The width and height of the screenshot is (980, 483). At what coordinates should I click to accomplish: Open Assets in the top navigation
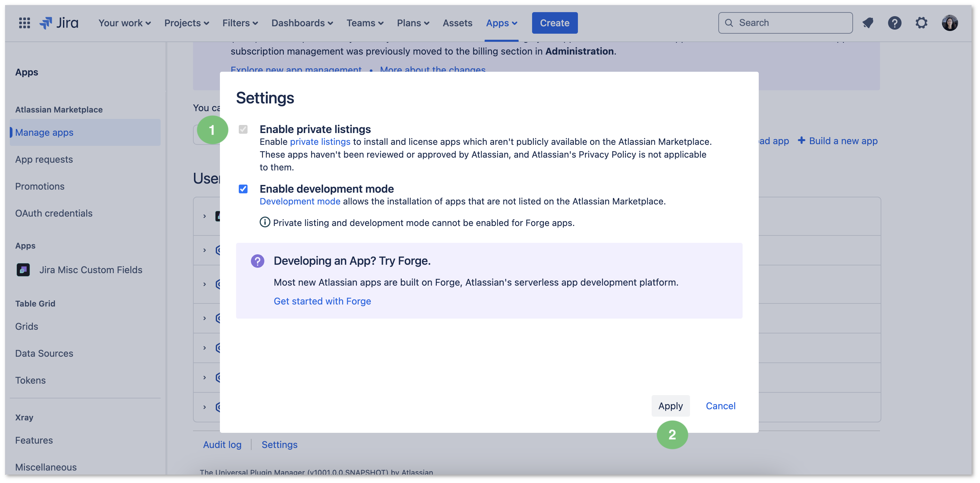[x=457, y=23]
